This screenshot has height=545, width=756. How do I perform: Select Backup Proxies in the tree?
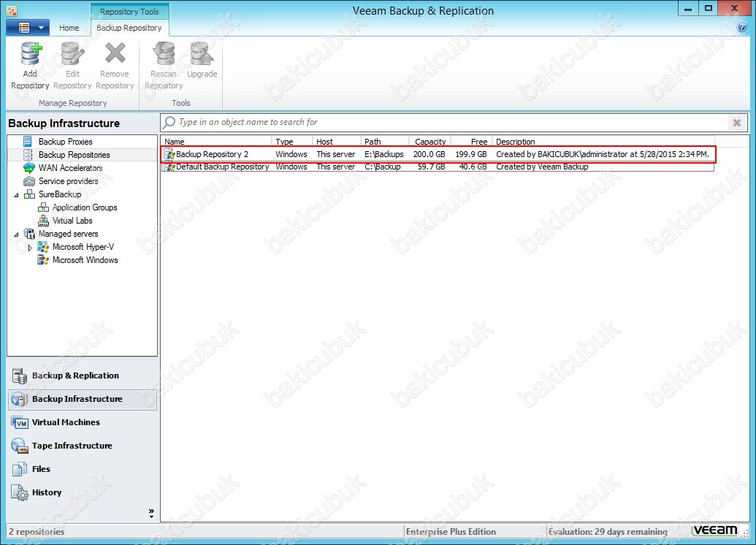click(66, 141)
